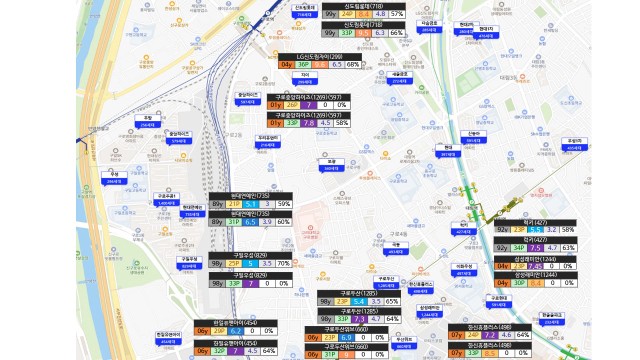Select the 구일우성 829세대 blue marker

189,262
